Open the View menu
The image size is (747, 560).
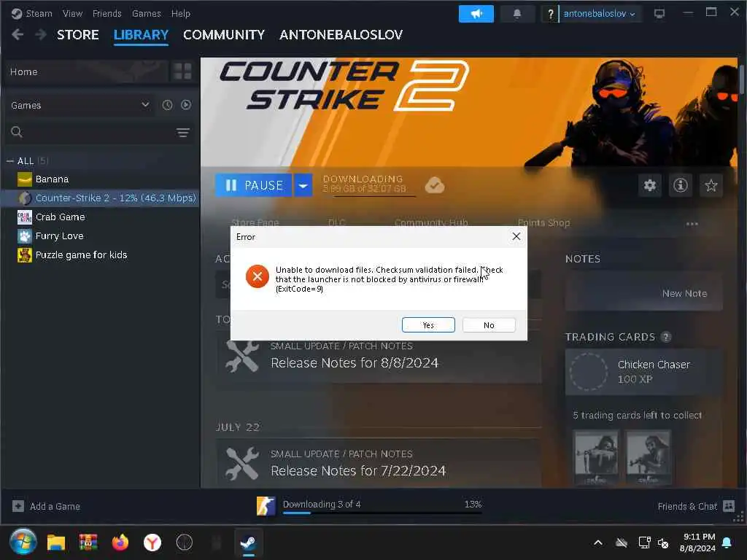72,13
